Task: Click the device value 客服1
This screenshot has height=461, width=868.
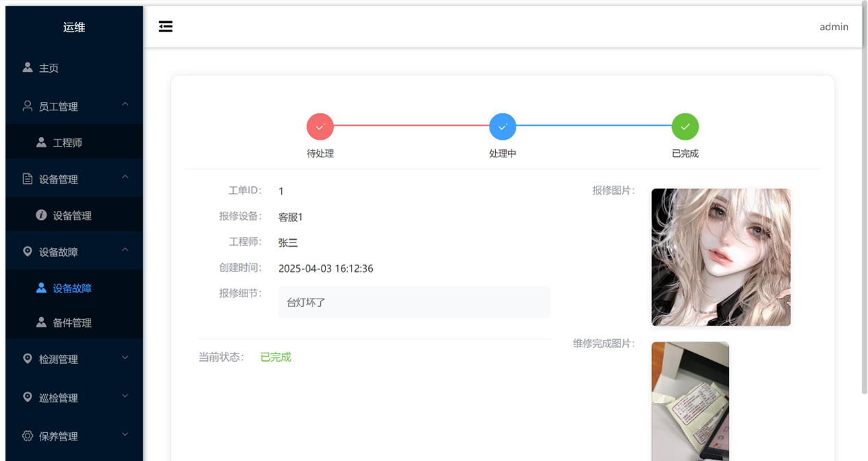Action: tap(291, 217)
